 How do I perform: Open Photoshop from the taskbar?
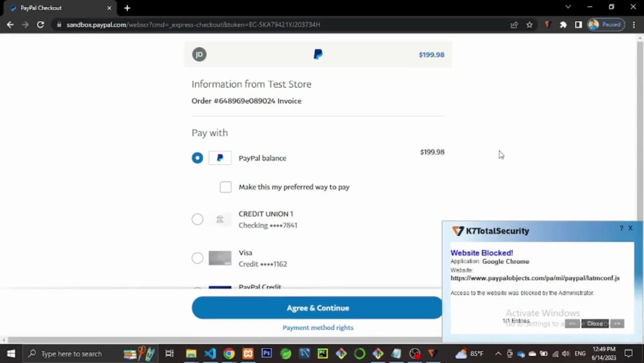267,353
